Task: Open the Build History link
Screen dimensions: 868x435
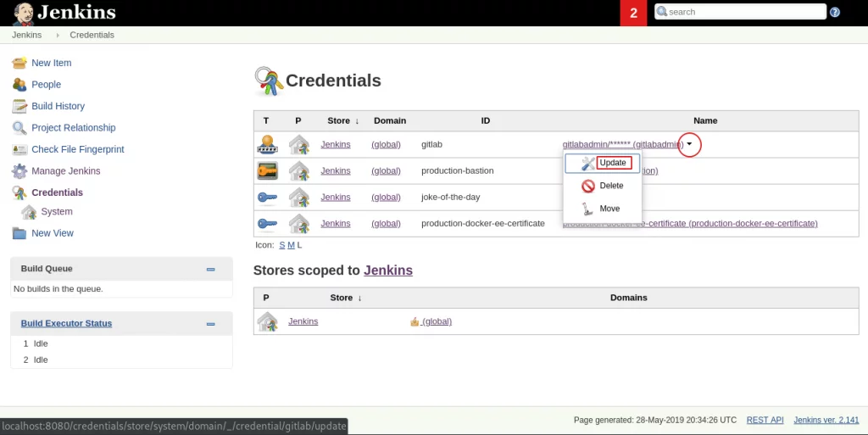Action: coord(58,106)
